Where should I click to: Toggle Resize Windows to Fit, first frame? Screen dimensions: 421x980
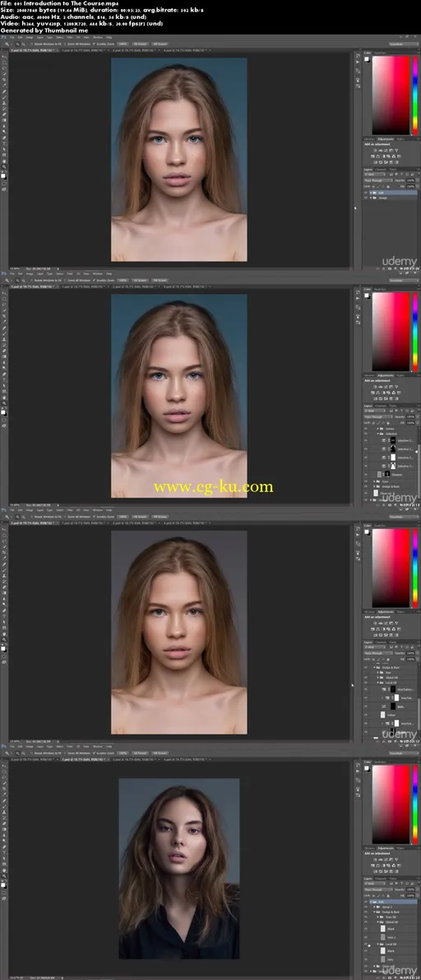coord(32,44)
